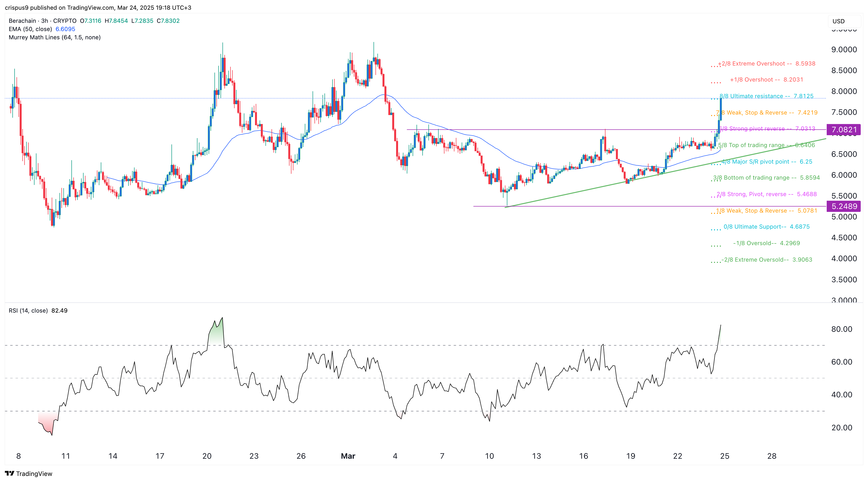Click the 7.0821 purple price label
Viewport: 868px width, 482px height.
(844, 130)
